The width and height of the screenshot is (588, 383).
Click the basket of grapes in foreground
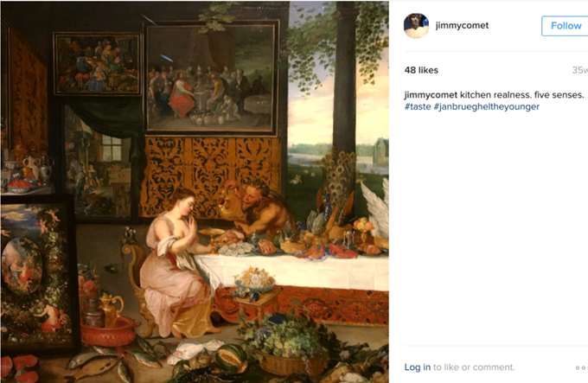point(289,343)
